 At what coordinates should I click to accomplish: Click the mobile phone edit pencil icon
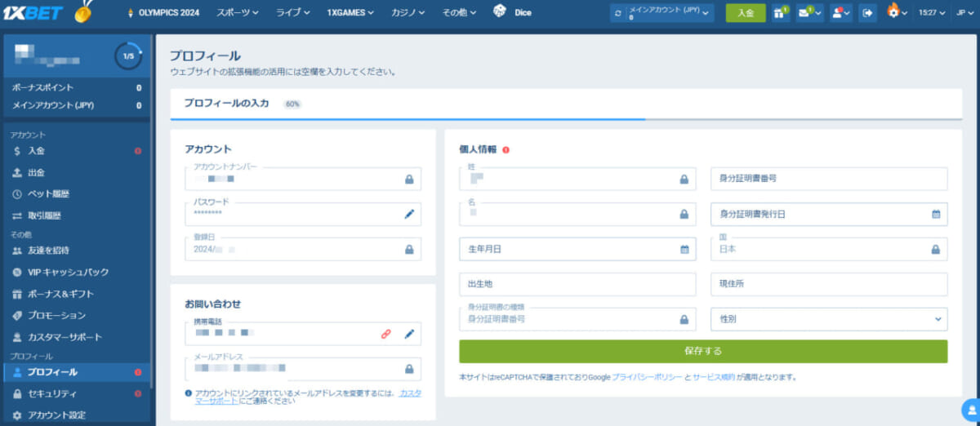[x=409, y=334]
